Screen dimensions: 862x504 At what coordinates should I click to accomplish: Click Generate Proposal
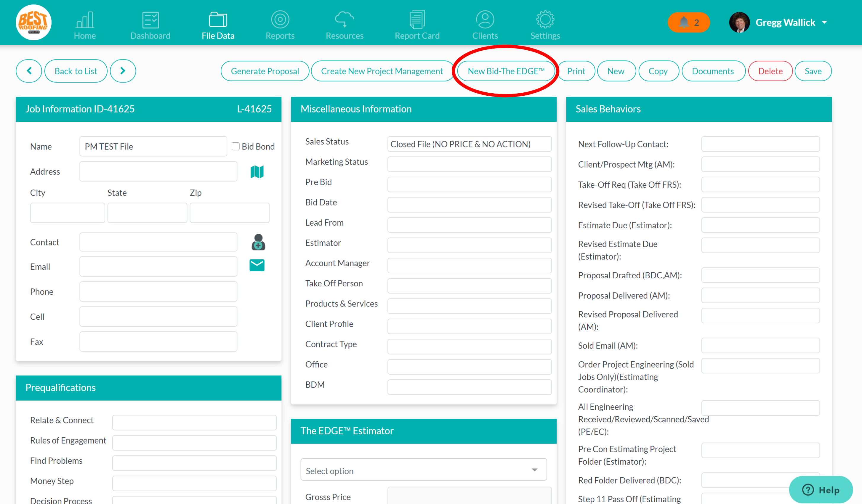click(x=265, y=71)
